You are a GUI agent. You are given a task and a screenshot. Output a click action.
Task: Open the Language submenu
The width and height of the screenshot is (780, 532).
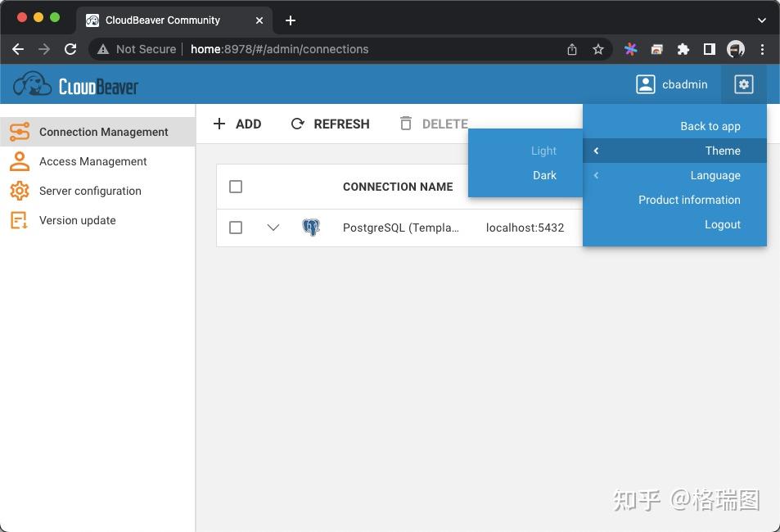[x=715, y=175]
